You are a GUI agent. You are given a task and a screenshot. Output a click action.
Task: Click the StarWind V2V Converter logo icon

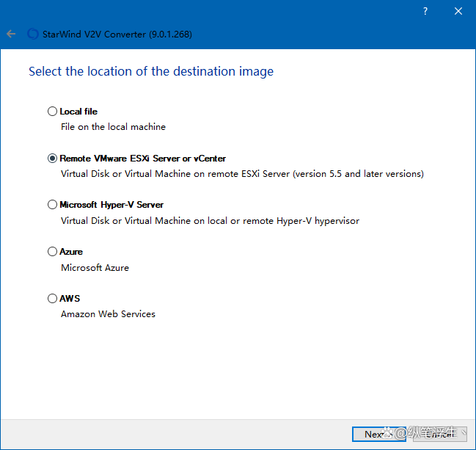click(32, 34)
